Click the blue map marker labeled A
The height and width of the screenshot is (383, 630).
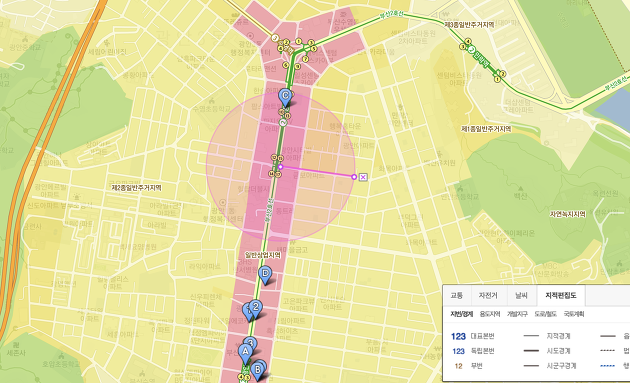click(245, 353)
